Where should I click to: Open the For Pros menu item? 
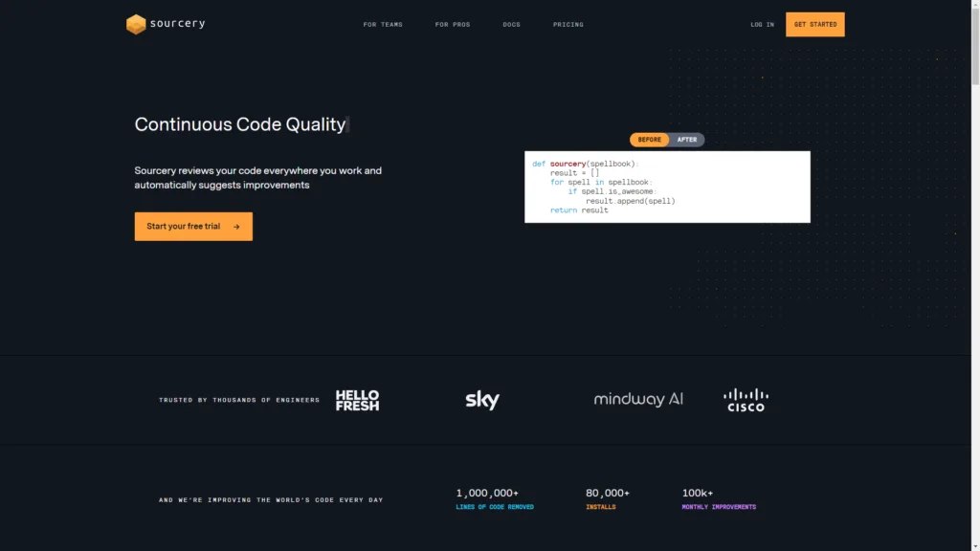tap(453, 24)
